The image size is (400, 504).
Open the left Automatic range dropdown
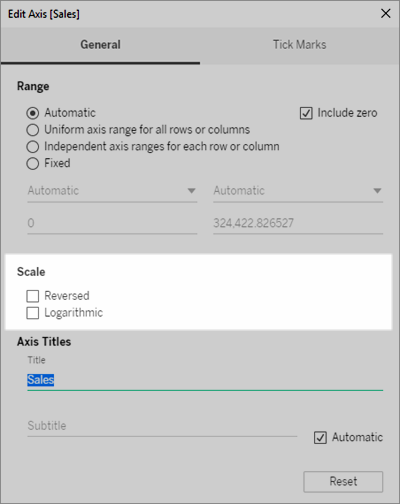click(112, 191)
